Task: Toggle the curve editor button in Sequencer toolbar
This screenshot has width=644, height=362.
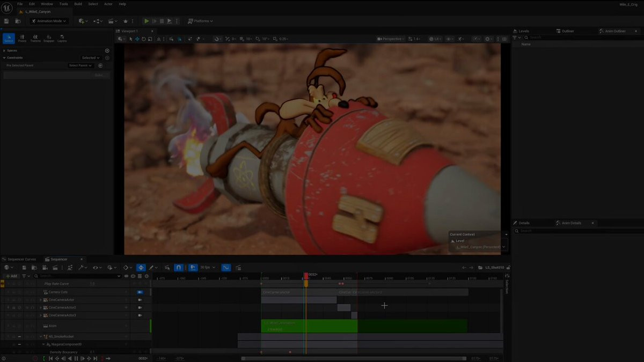Action: coord(226,267)
